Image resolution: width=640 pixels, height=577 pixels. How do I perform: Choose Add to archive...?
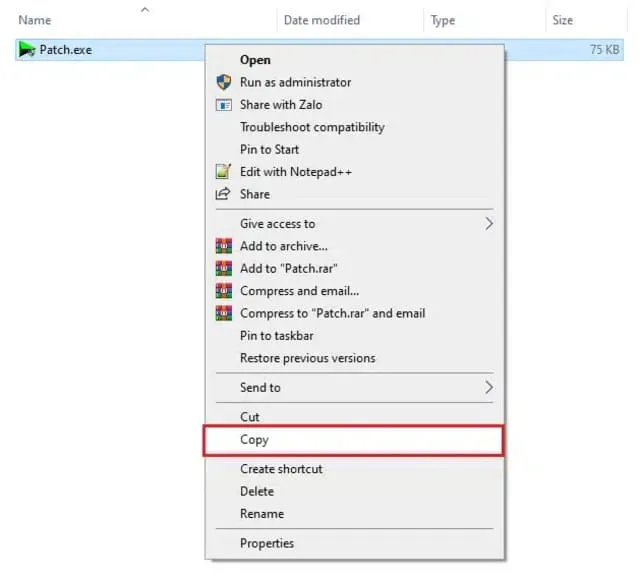pyautogui.click(x=354, y=246)
